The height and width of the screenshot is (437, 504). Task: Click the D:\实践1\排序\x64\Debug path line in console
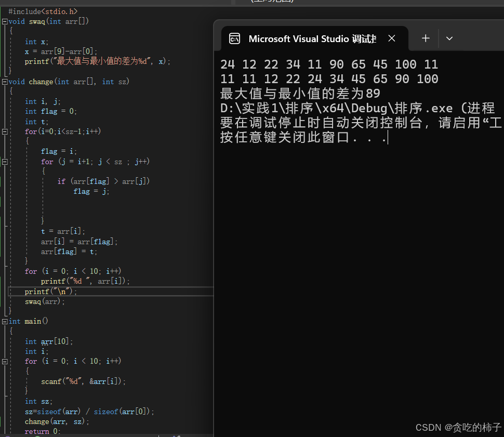coord(357,108)
